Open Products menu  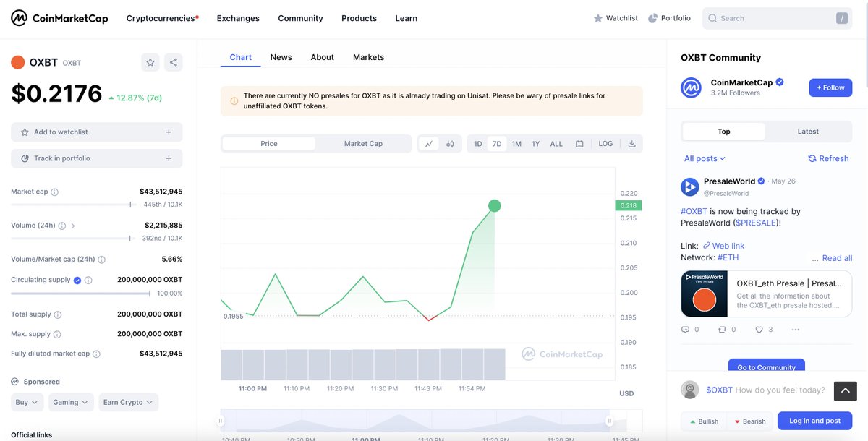pos(359,18)
